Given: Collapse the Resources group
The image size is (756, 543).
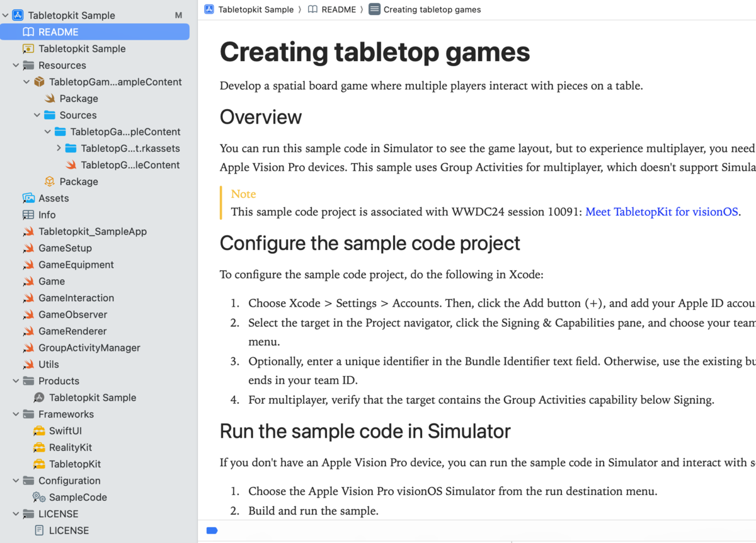Looking at the screenshot, I should click(x=16, y=66).
